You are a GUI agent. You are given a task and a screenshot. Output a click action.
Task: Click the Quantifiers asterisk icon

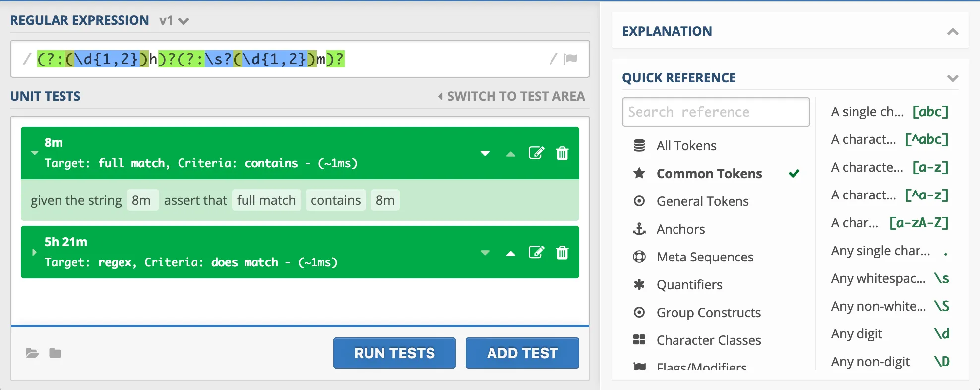tap(639, 284)
